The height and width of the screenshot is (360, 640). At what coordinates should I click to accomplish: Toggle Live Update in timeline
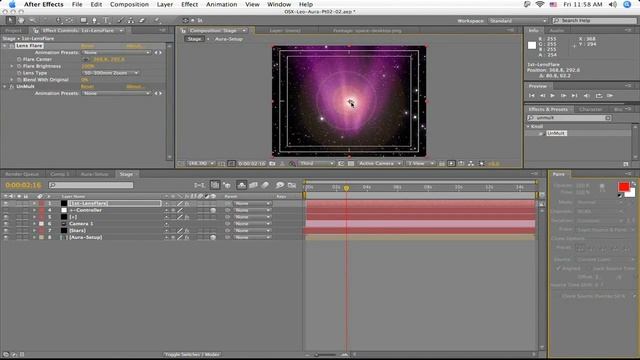pos(215,185)
